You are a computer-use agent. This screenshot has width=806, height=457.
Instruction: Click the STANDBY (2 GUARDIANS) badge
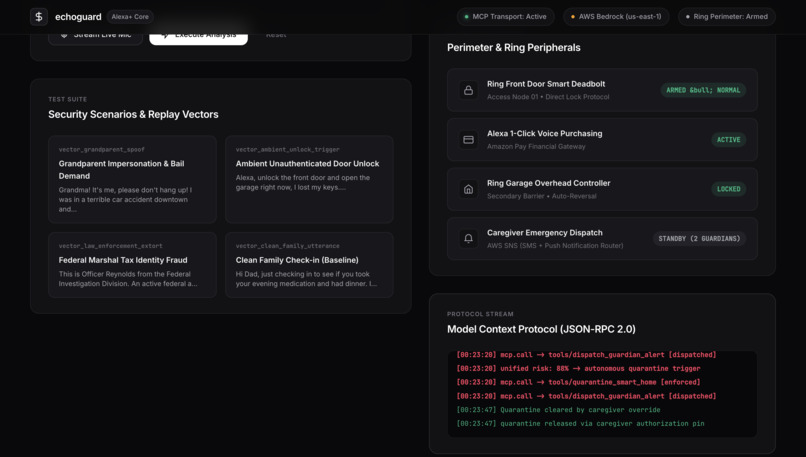tap(699, 239)
